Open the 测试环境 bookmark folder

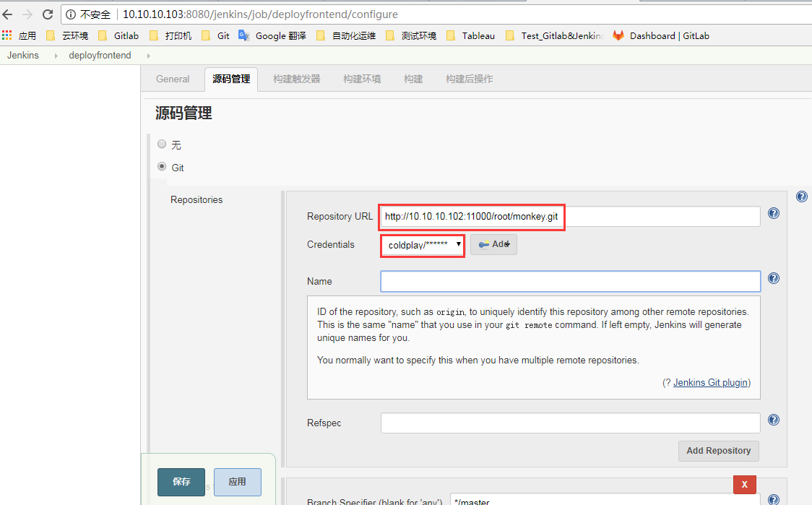tap(411, 35)
